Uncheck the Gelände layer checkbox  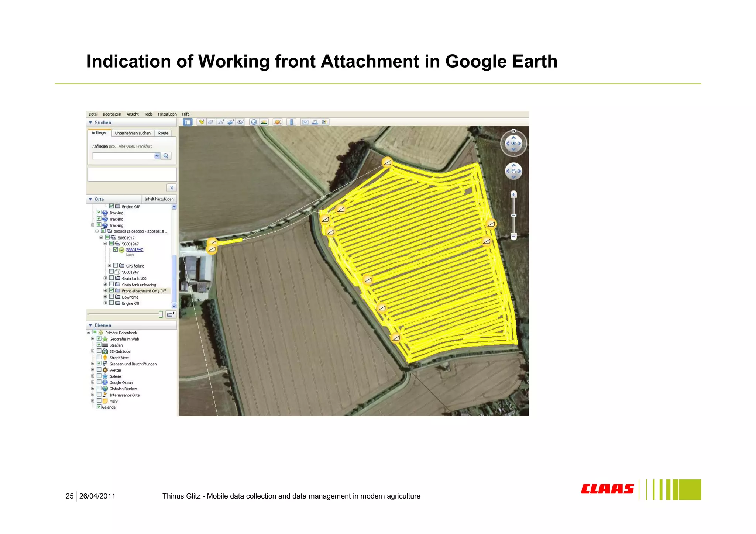point(99,407)
